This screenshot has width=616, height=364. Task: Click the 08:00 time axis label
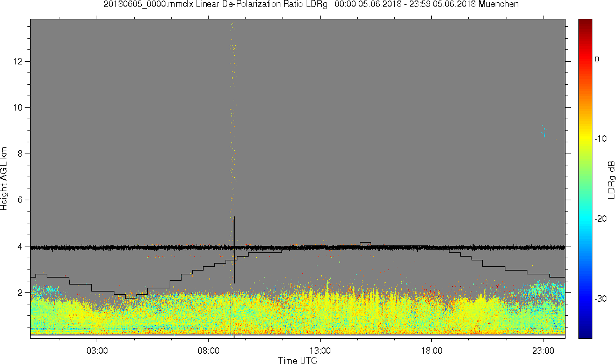click(x=208, y=351)
